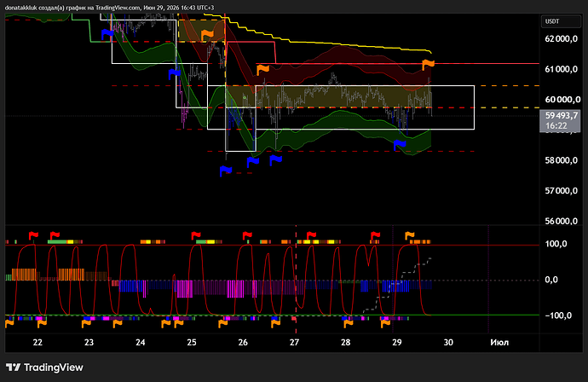Click the price axis label 56 000,0

tap(561, 222)
